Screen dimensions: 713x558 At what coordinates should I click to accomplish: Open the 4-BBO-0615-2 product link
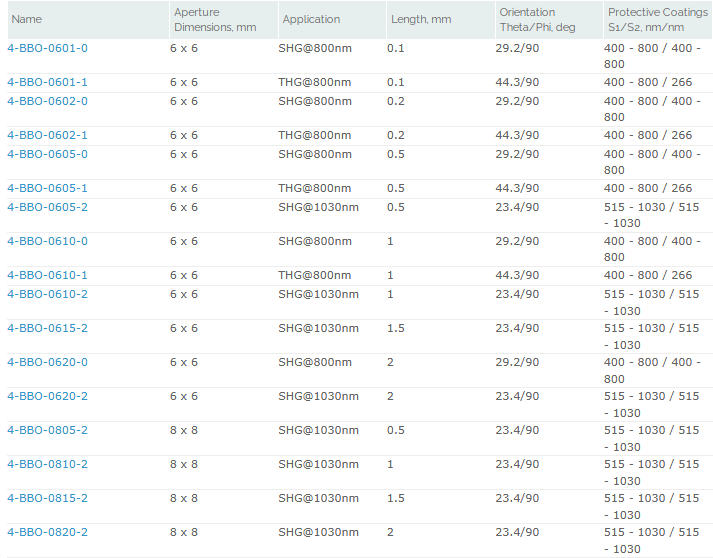click(x=47, y=328)
